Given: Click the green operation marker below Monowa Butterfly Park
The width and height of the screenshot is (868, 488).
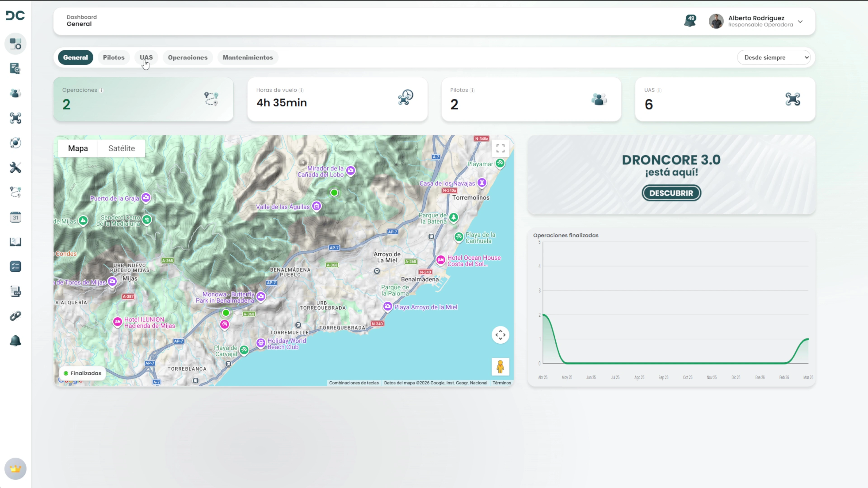Looking at the screenshot, I should 226,313.
